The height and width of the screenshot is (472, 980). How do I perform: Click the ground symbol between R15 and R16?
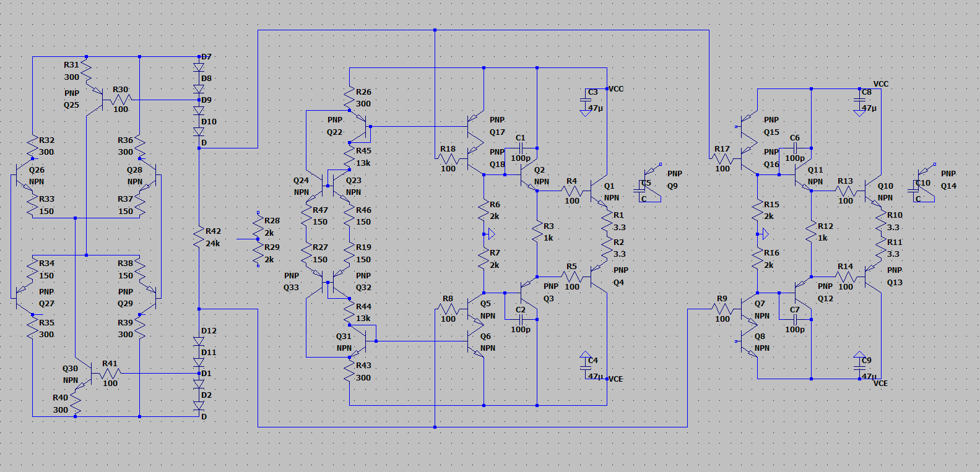[x=763, y=234]
